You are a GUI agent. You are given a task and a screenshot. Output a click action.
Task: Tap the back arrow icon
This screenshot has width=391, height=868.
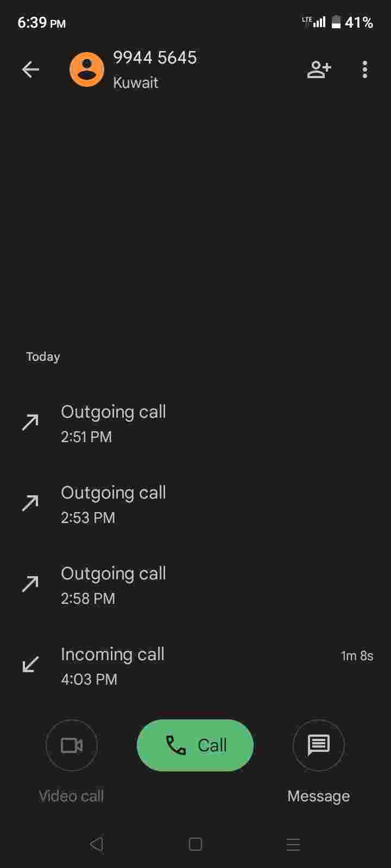pos(30,69)
